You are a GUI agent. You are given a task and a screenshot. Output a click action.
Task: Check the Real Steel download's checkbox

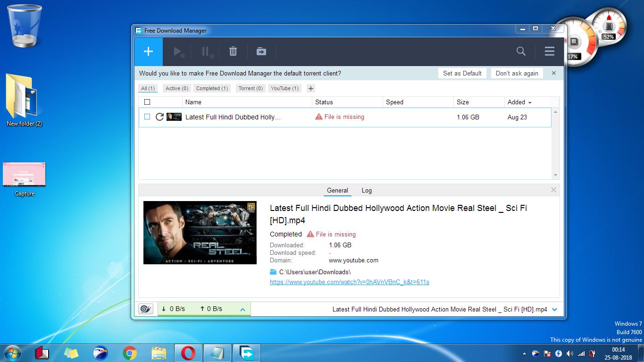click(147, 117)
